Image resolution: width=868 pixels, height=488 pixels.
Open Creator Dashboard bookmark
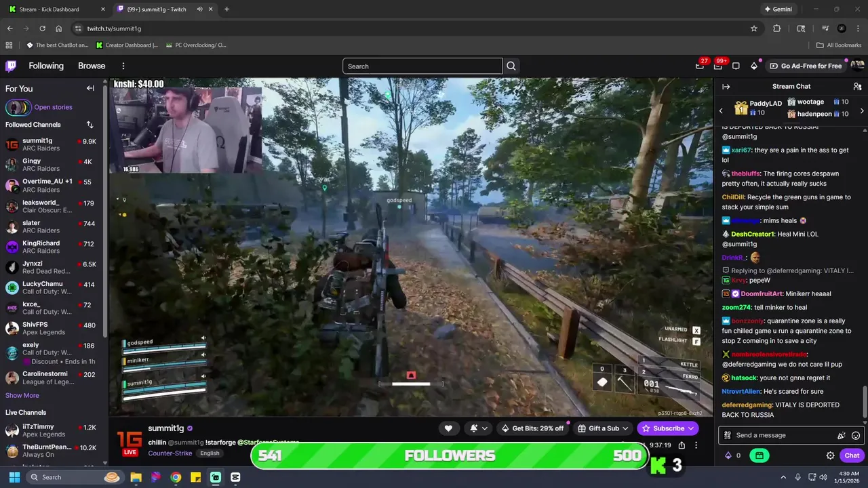[127, 45]
